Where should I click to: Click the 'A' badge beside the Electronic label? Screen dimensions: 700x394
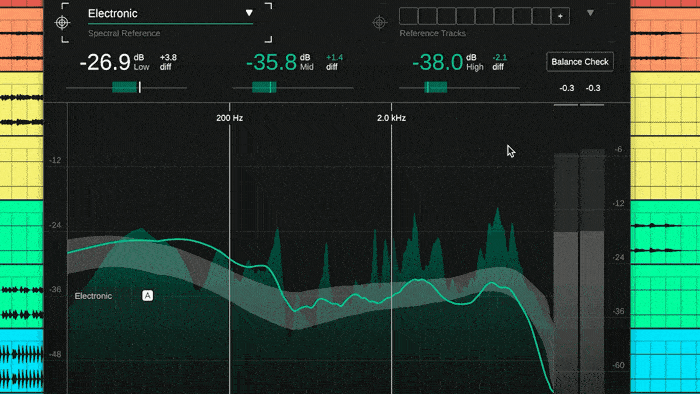(x=147, y=295)
